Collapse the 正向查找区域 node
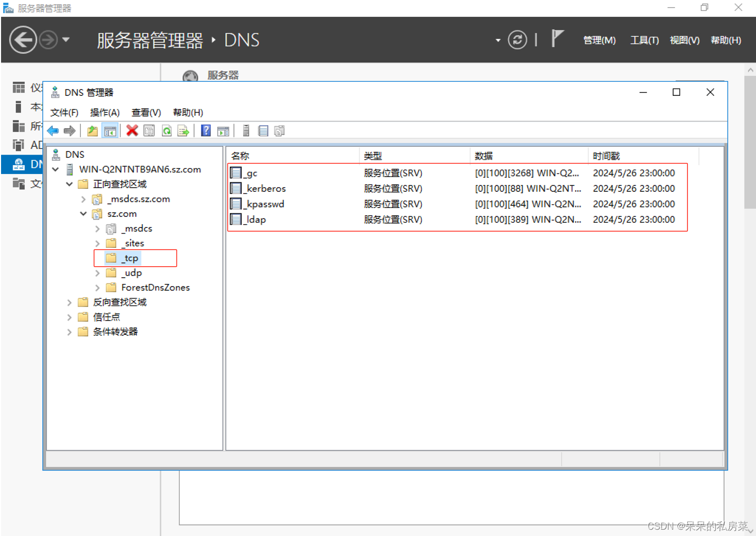This screenshot has height=536, width=756. [69, 184]
